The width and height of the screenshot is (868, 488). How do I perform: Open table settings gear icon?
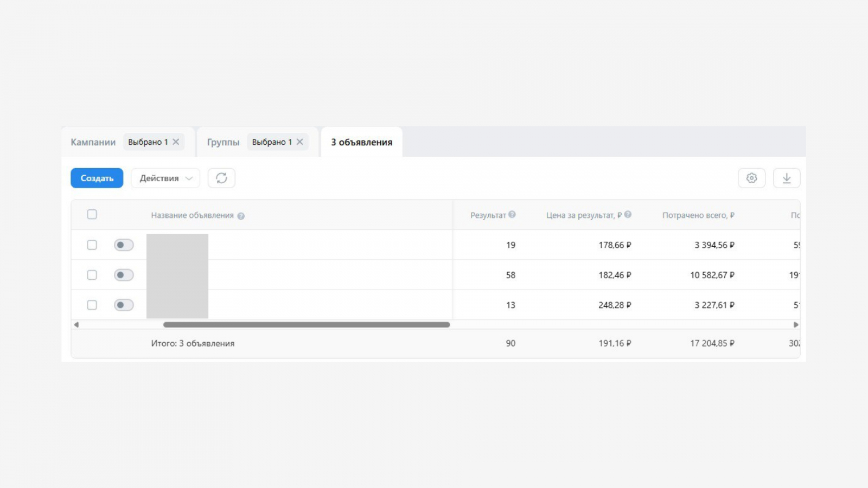[751, 178]
